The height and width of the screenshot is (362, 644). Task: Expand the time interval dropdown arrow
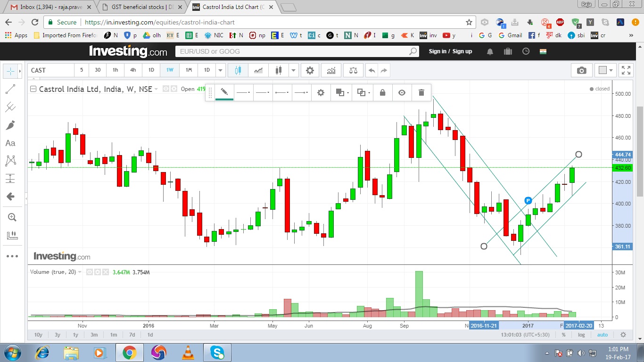coord(220,70)
